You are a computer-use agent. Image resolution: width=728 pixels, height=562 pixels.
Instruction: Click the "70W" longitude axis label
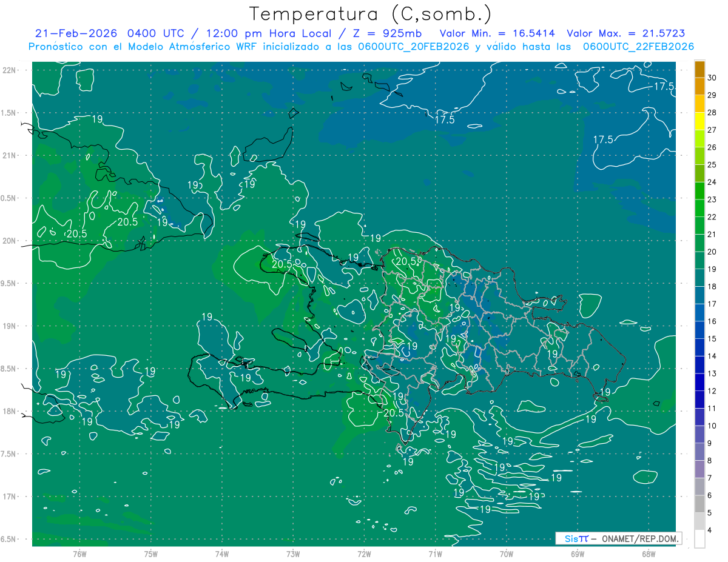click(x=507, y=554)
